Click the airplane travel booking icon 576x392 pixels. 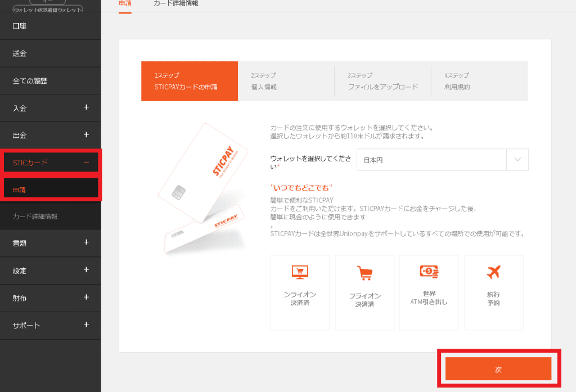point(494,272)
